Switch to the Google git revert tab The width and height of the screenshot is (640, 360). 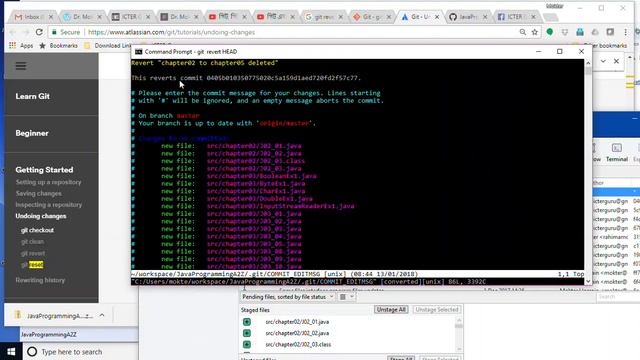click(323, 17)
